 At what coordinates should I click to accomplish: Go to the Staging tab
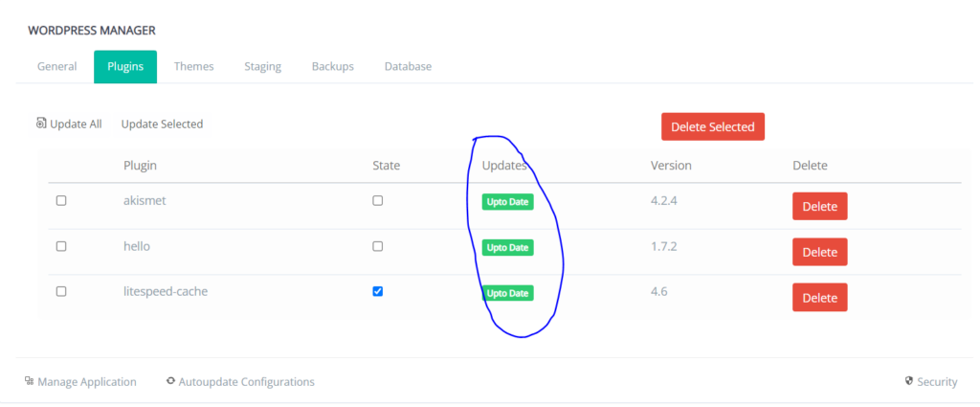pyautogui.click(x=262, y=67)
